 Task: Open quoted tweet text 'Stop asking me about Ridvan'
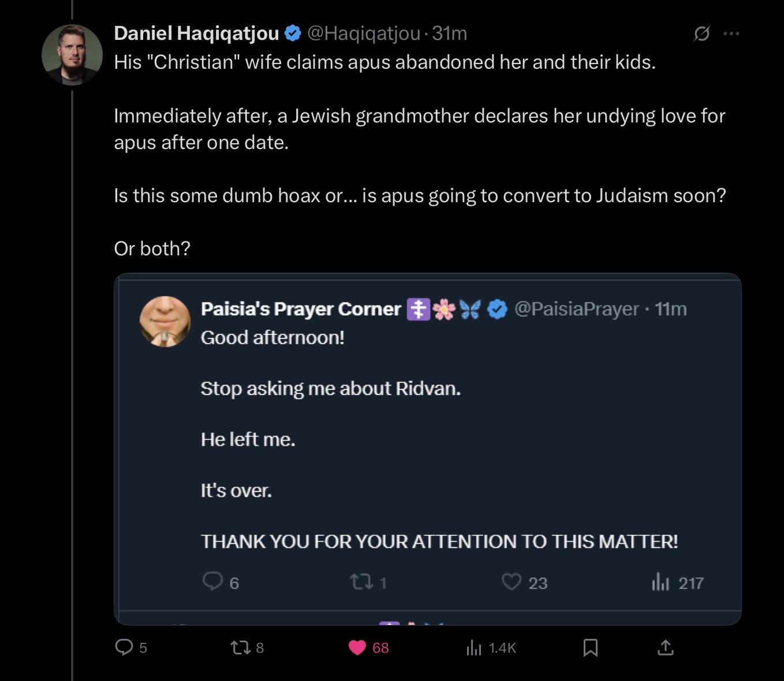click(331, 389)
